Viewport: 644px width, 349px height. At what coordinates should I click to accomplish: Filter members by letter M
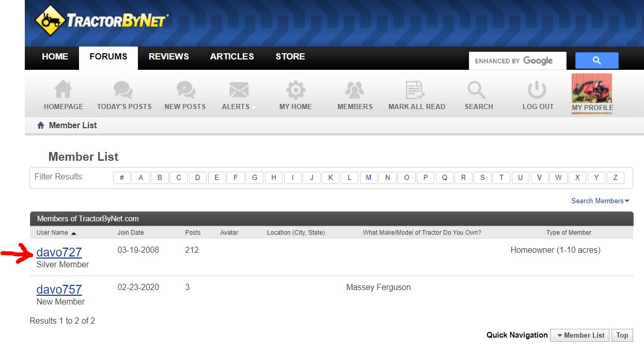click(369, 178)
